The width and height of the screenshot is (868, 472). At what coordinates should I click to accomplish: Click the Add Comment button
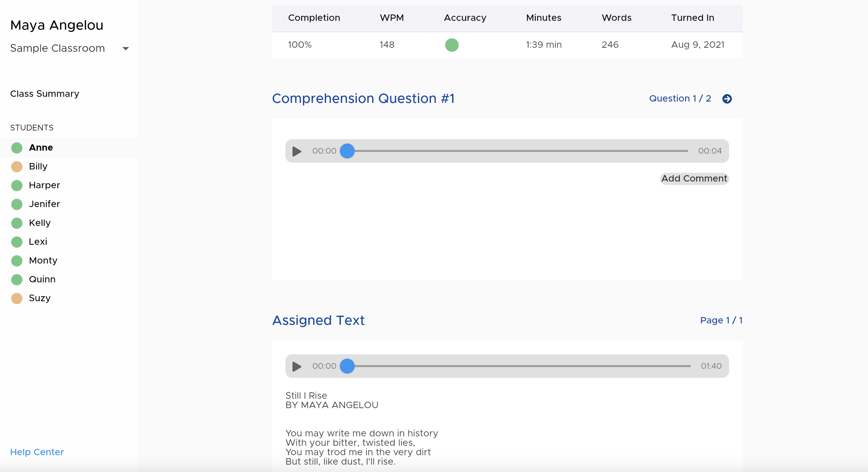pyautogui.click(x=694, y=179)
